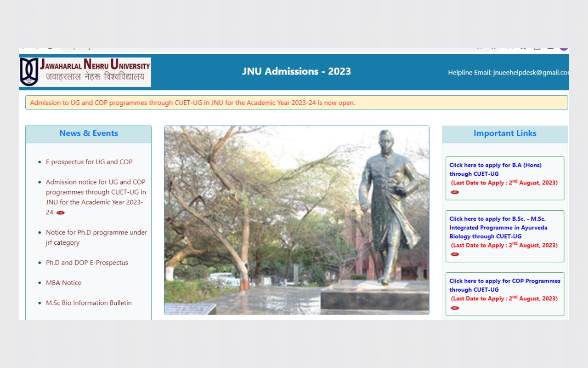The width and height of the screenshot is (588, 368).
Task: Open the Ph.D and DOP E-Prospectus link
Action: pyautogui.click(x=87, y=263)
